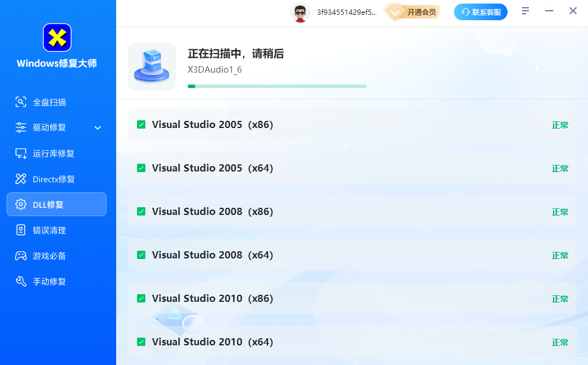The width and height of the screenshot is (588, 365).
Task: Click the VIP diamond badge icon
Action: pyautogui.click(x=394, y=13)
